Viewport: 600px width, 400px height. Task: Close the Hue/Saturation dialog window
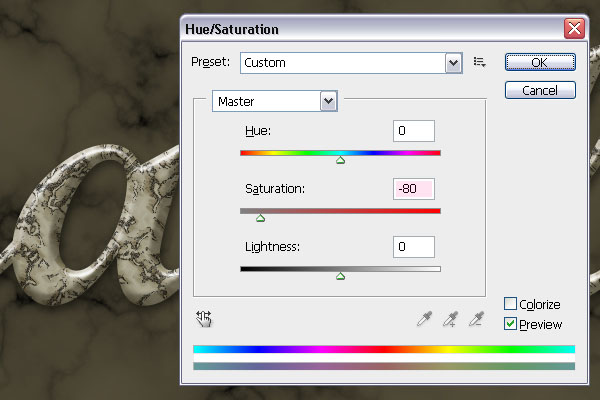tap(574, 28)
